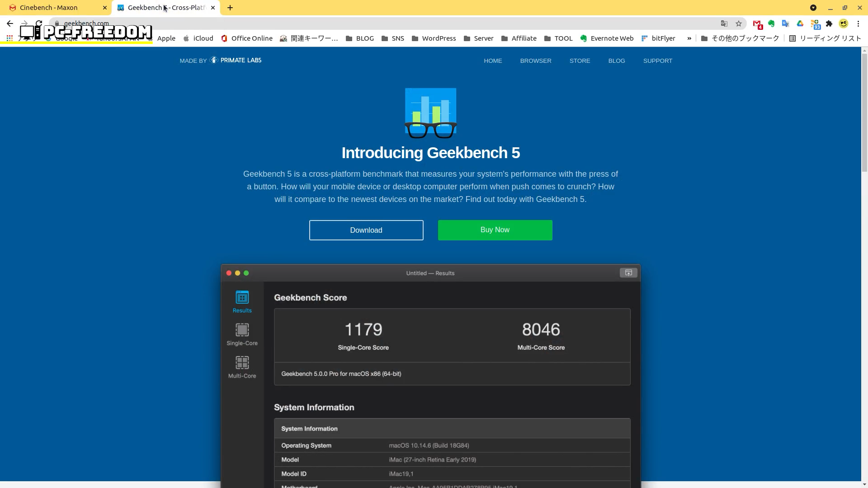
Task: Open Chrome three-dot menu
Action: click(858, 23)
